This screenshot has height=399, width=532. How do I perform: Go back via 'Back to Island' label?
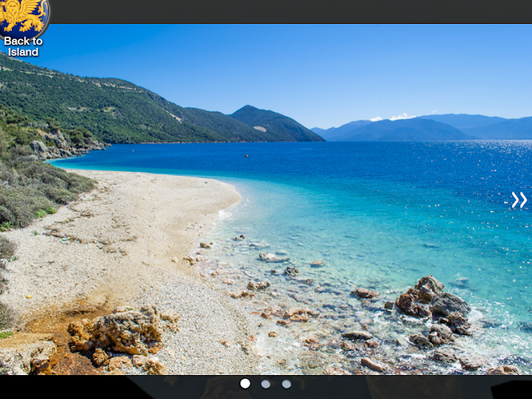pyautogui.click(x=23, y=46)
